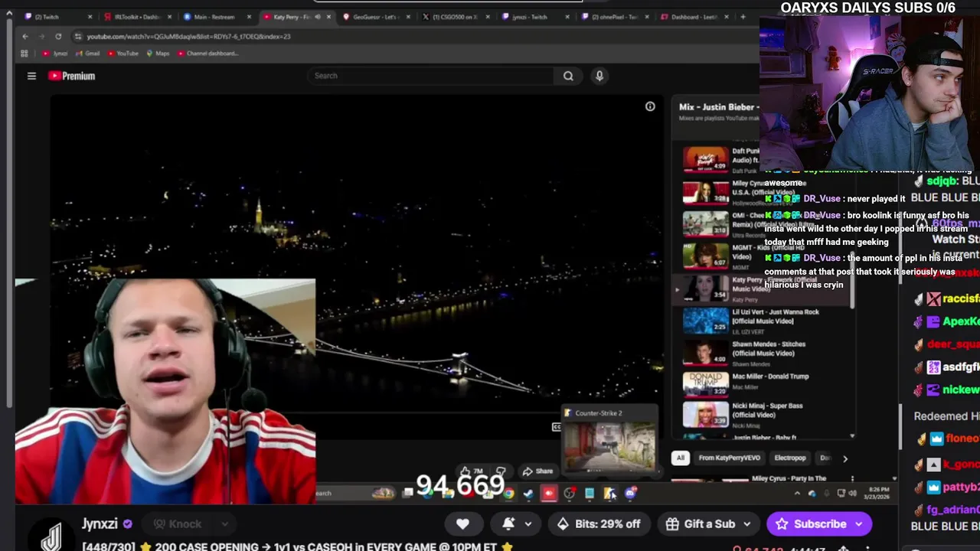Viewport: 980px width, 551px height.
Task: Play Shawn Mendes - Stitches from the playlist
Action: pyautogui.click(x=764, y=352)
